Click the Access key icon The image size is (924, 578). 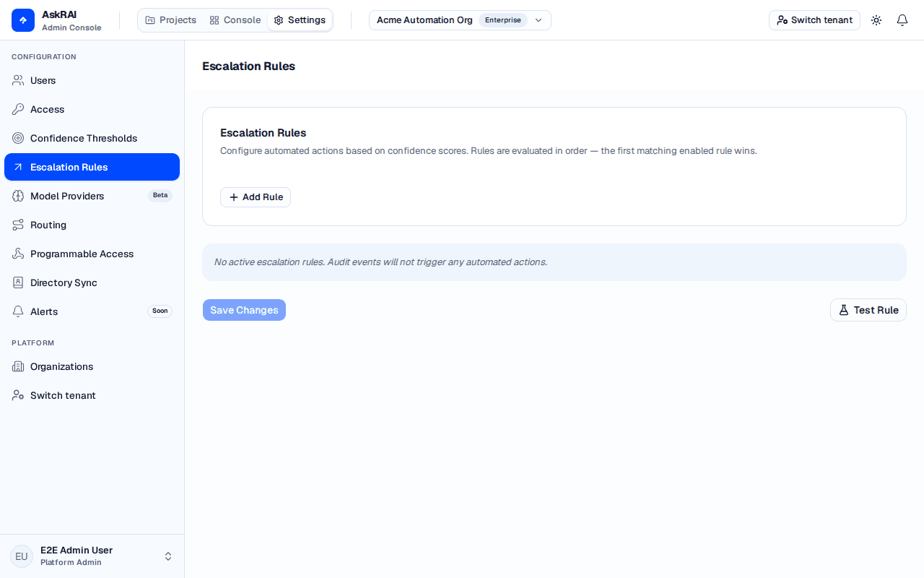coord(18,109)
